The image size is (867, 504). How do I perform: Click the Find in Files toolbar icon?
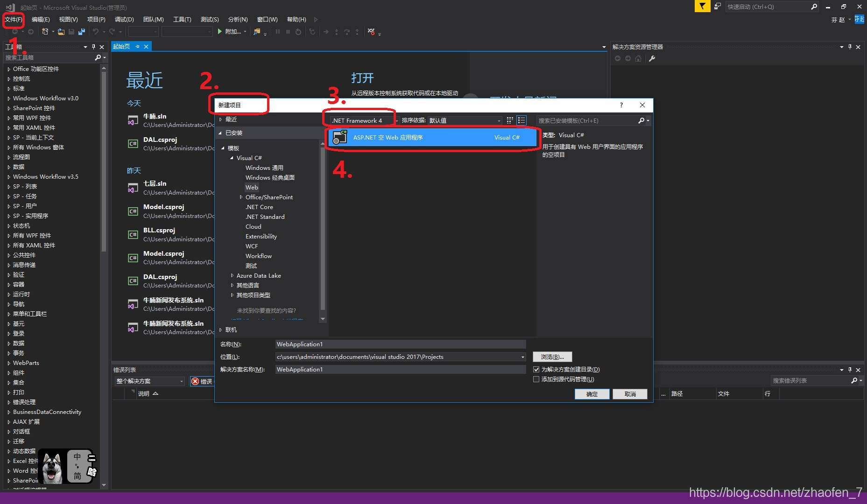(x=257, y=32)
